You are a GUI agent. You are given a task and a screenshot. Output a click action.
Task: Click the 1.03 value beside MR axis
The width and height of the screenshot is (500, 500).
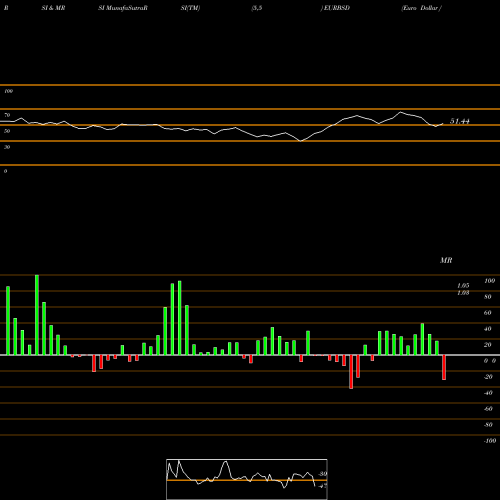(463, 293)
